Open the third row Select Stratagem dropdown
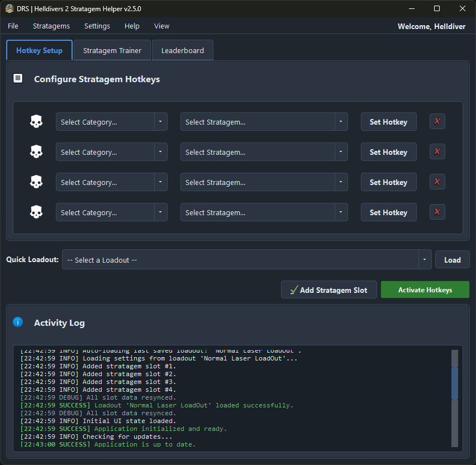476x465 pixels. tap(264, 182)
